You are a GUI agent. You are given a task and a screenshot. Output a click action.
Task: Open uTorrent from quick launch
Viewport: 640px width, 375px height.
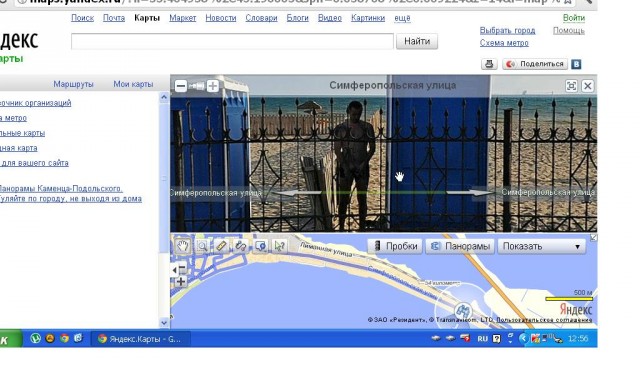36,338
